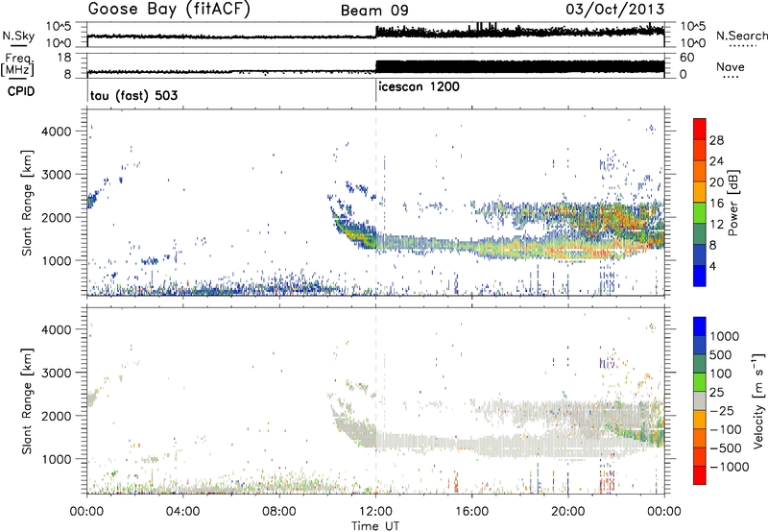This screenshot has width=768, height=532.
Task: Click the blue bottom of the power colorbar
Action: 700,276
